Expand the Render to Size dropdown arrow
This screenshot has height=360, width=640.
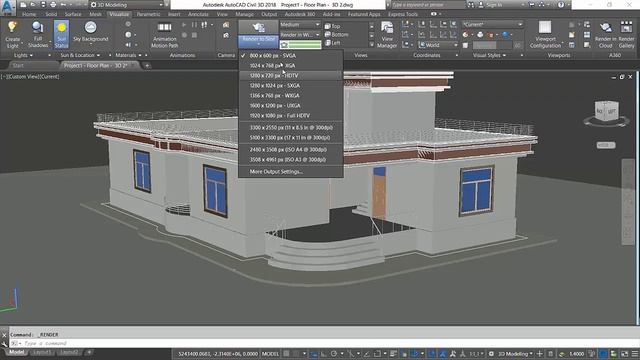coord(258,44)
